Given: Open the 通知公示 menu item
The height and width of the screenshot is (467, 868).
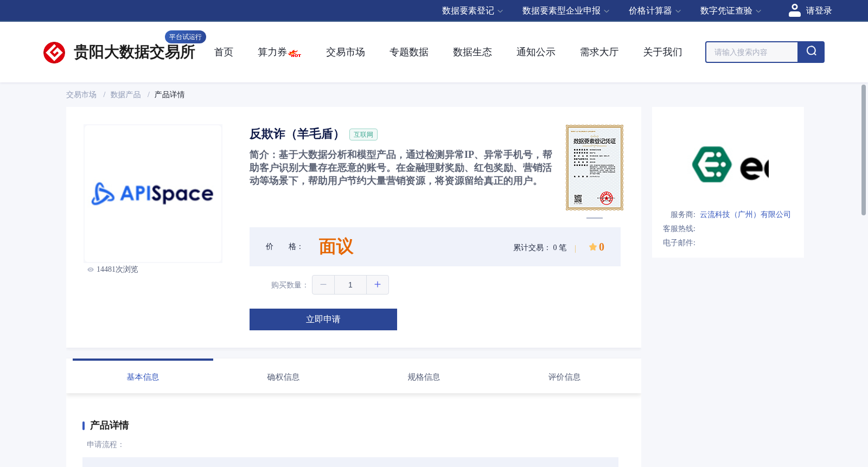Looking at the screenshot, I should click(536, 52).
